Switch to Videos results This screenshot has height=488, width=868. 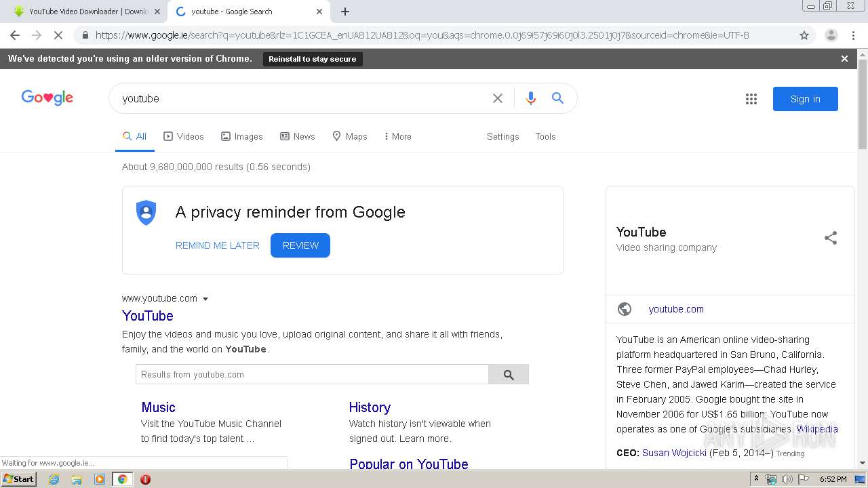[x=184, y=136]
